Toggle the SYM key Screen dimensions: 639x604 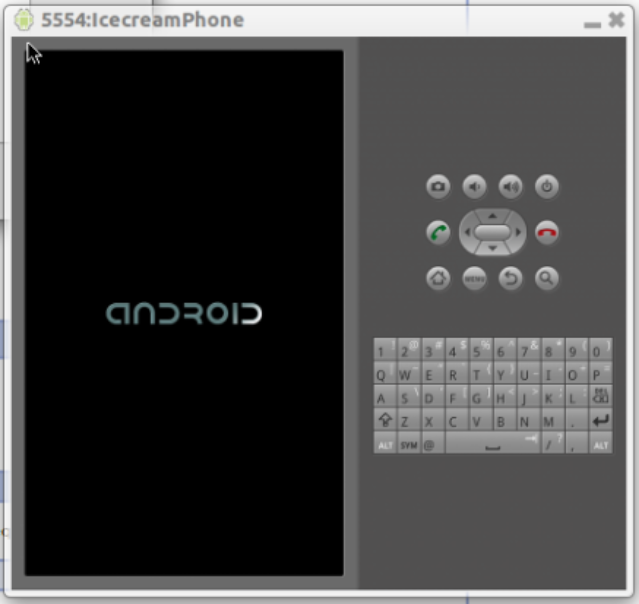(409, 444)
